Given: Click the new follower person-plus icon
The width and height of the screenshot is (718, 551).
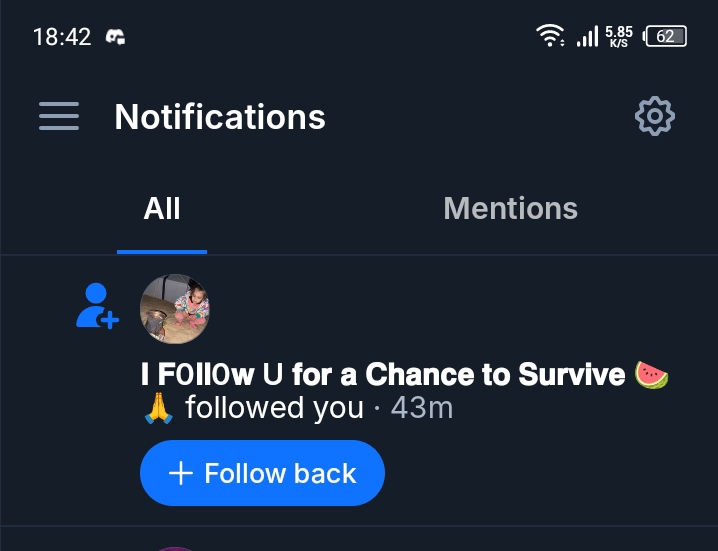Looking at the screenshot, I should (97, 306).
